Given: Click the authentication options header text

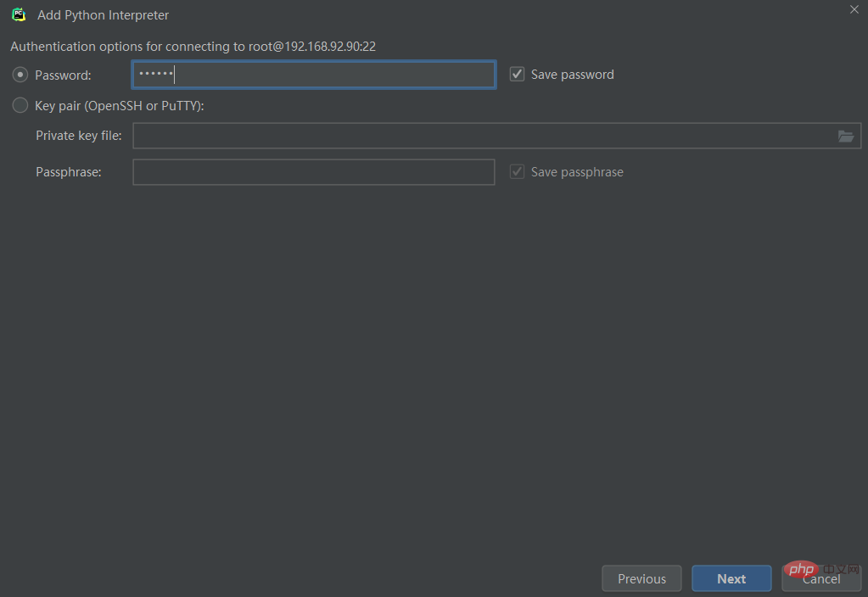Looking at the screenshot, I should tap(193, 47).
